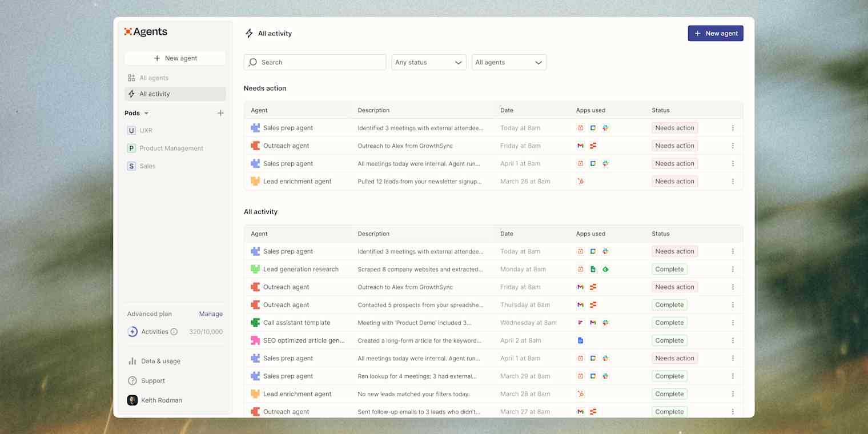Screen dimensions: 868x434
Task: Click the Fireflies icon on Call assistant template
Action: [x=580, y=323]
